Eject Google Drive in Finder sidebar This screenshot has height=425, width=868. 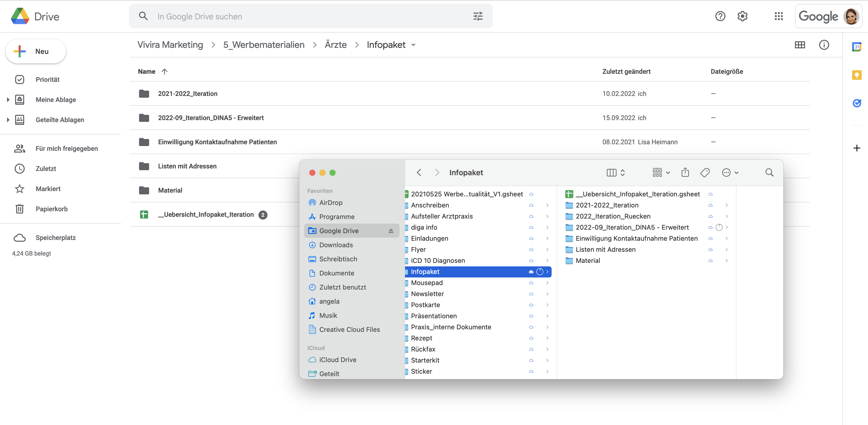click(x=391, y=231)
